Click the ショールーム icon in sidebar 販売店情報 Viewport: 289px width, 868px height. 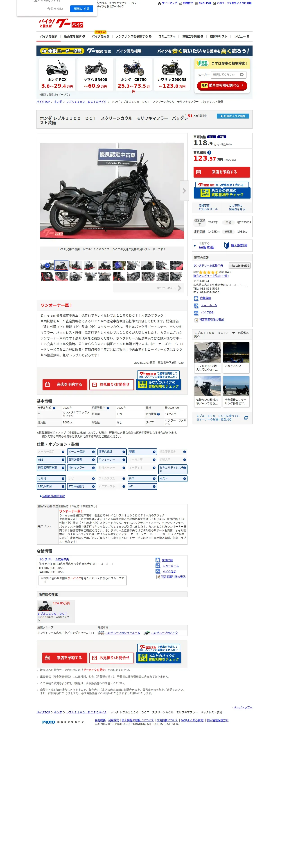tap(196, 306)
